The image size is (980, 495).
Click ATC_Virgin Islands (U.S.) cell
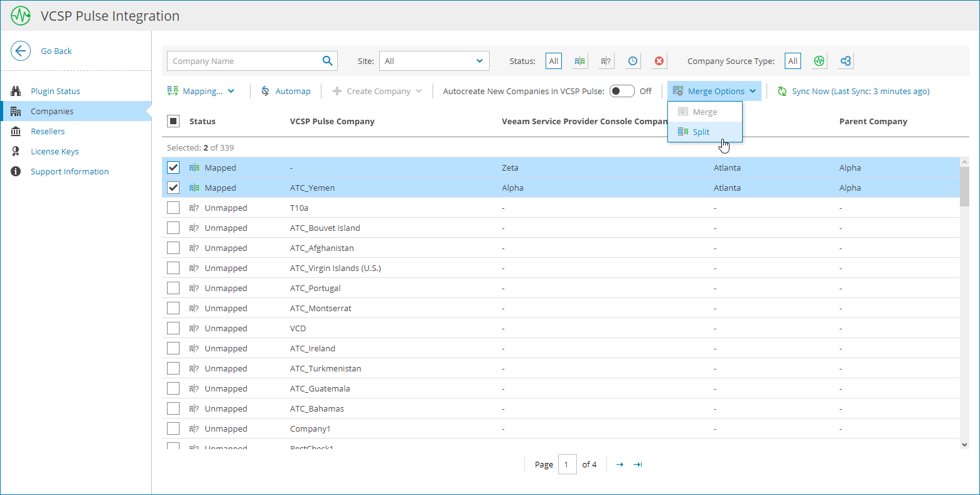click(335, 268)
